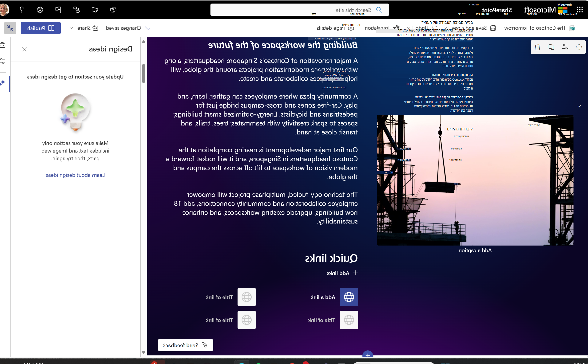
Task: Click the Quick links heading
Action: pyautogui.click(x=331, y=258)
